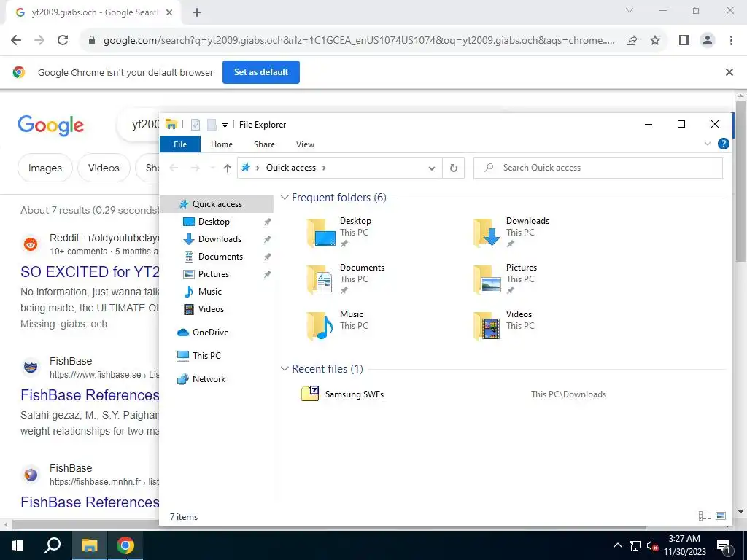Open the SO EXCITED for YT2 Reddit result
747x560 pixels.
(x=90, y=272)
